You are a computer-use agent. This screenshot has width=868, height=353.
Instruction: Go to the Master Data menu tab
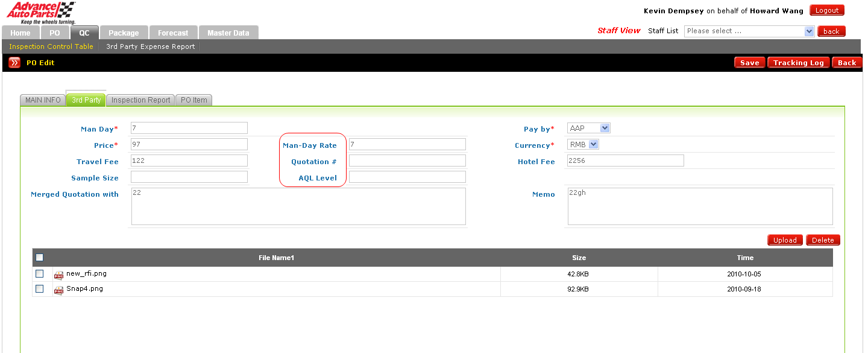point(228,33)
